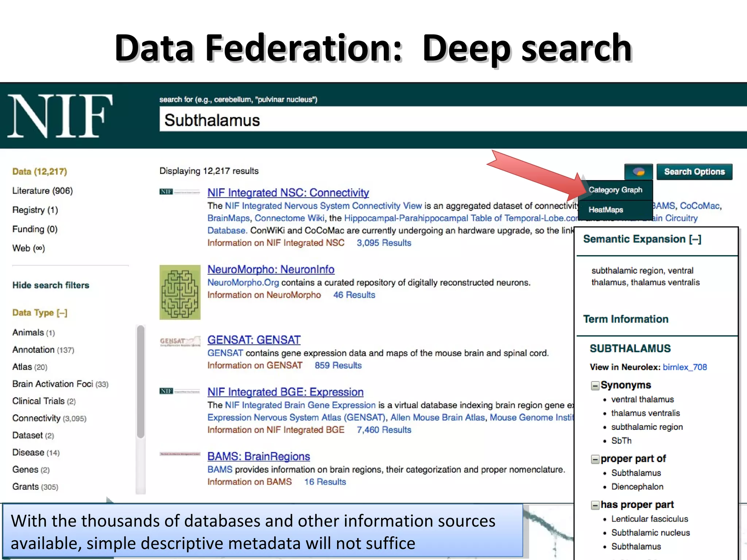747x560 pixels.
Task: Open birnlex_708 Neurolex link
Action: pos(685,367)
